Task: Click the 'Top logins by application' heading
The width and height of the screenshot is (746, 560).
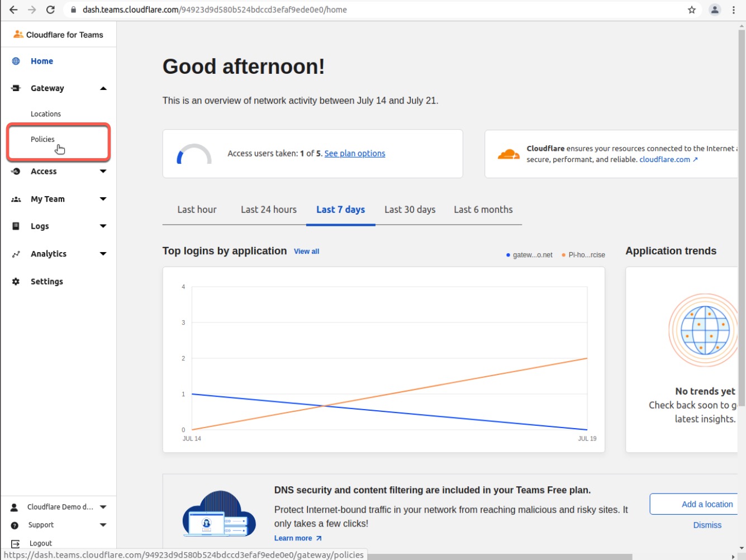Action: (x=225, y=251)
